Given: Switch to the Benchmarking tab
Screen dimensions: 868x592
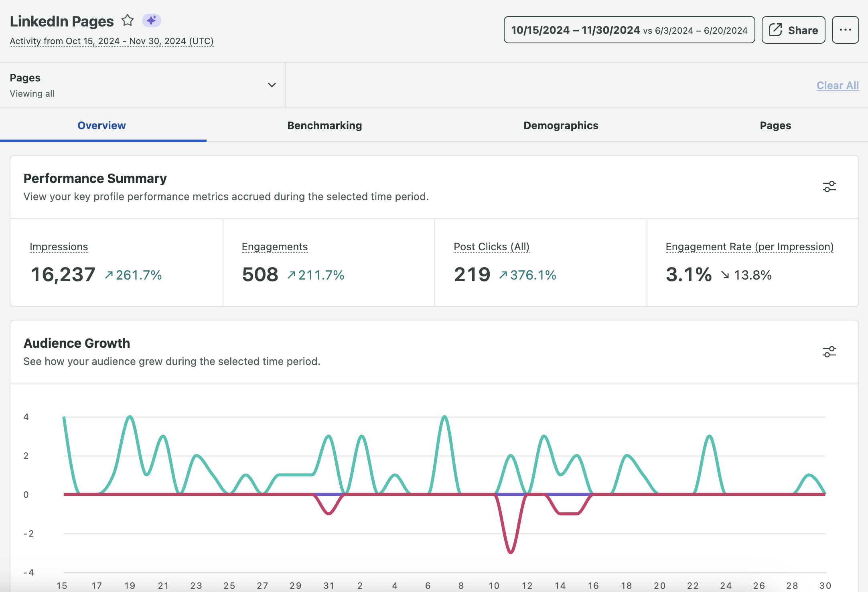Looking at the screenshot, I should [x=324, y=125].
